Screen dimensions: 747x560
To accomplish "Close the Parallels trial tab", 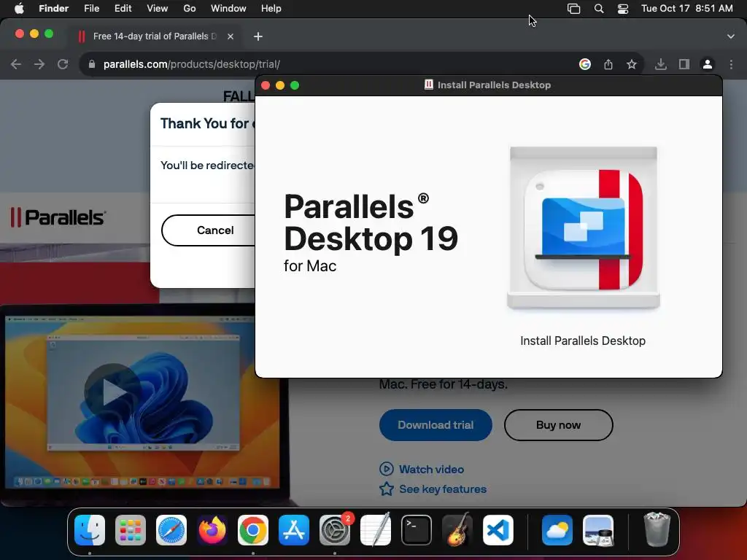I will click(231, 36).
